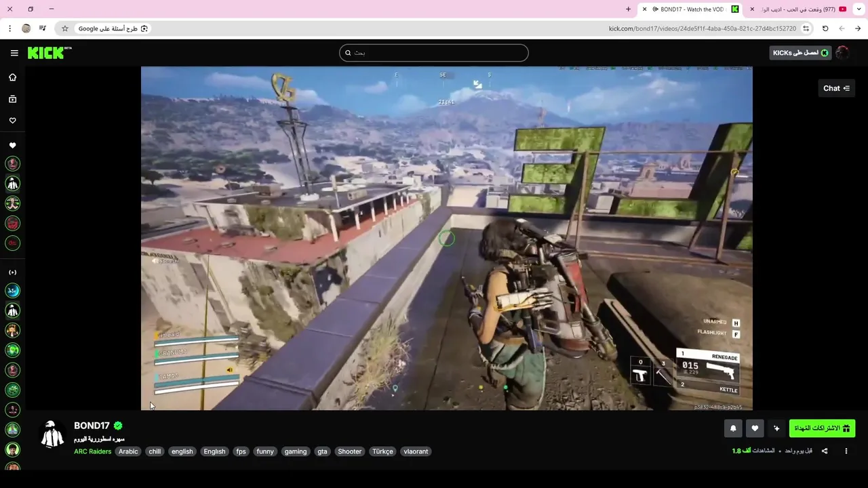The height and width of the screenshot is (488, 868).
Task: Select the funny tag
Action: 265,451
